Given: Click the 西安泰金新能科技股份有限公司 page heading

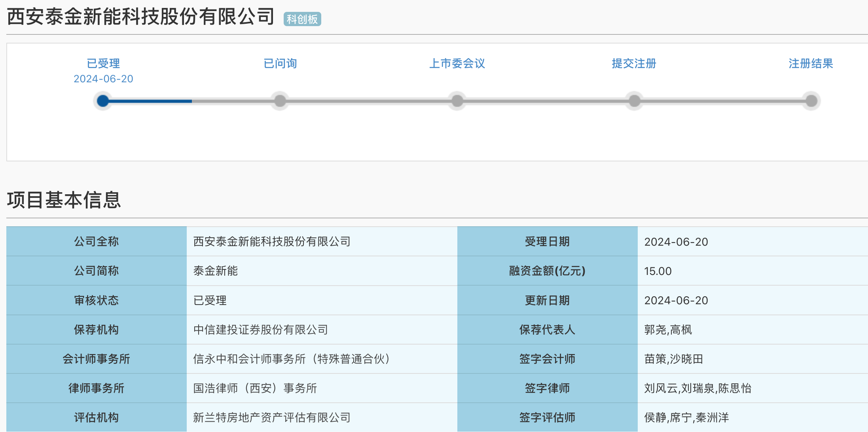Looking at the screenshot, I should (141, 17).
